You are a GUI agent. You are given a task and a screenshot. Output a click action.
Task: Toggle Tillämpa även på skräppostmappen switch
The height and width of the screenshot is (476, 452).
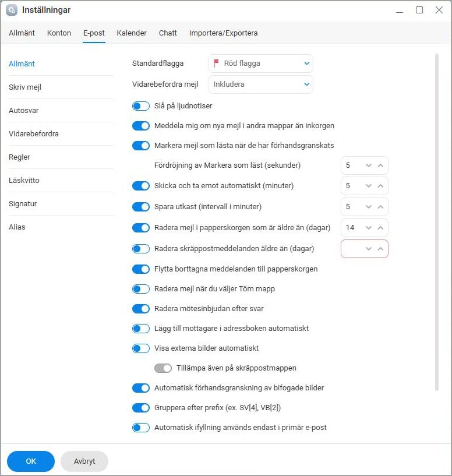163,368
